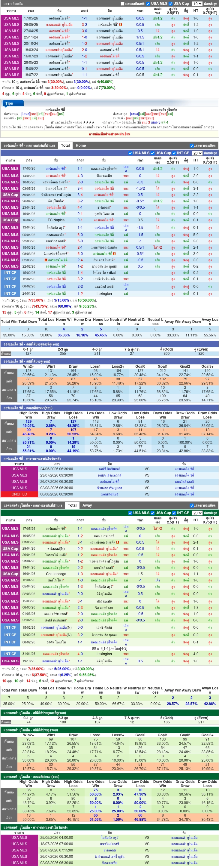Toggle INT CF filter in Orlando City section
The width and height of the screenshot is (219, 868).
[175, 153]
